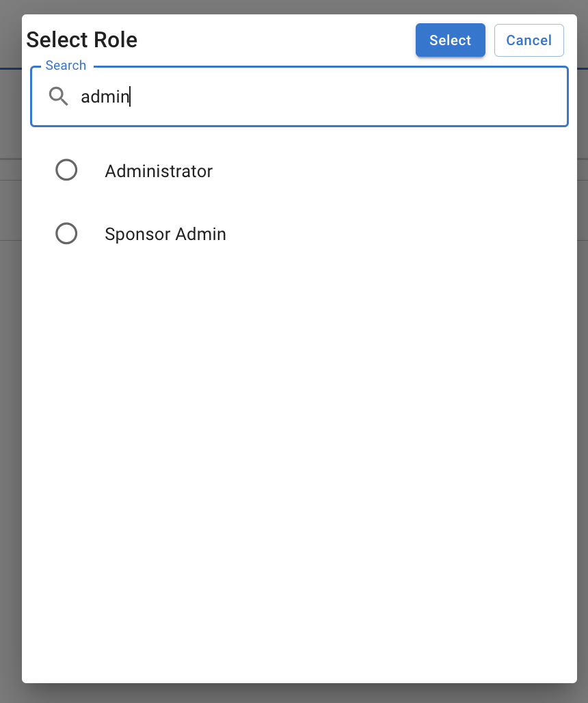Select the Administrator radio button

click(66, 170)
